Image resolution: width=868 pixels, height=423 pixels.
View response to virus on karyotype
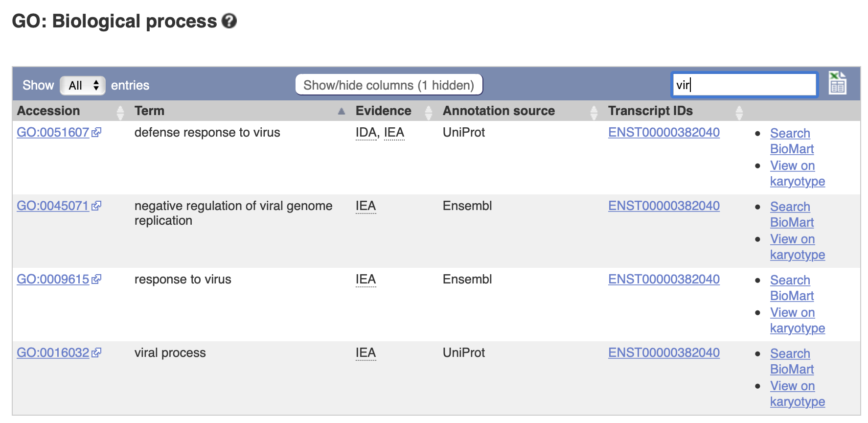coord(798,320)
